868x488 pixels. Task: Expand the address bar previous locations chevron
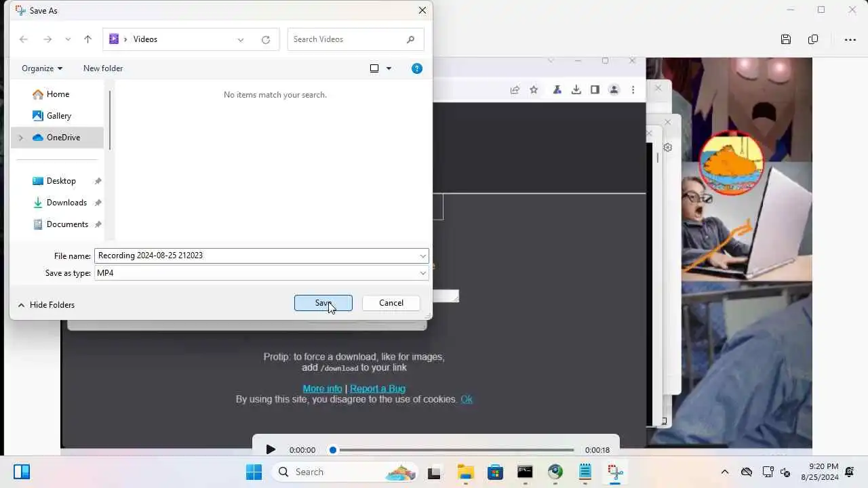[x=241, y=40]
